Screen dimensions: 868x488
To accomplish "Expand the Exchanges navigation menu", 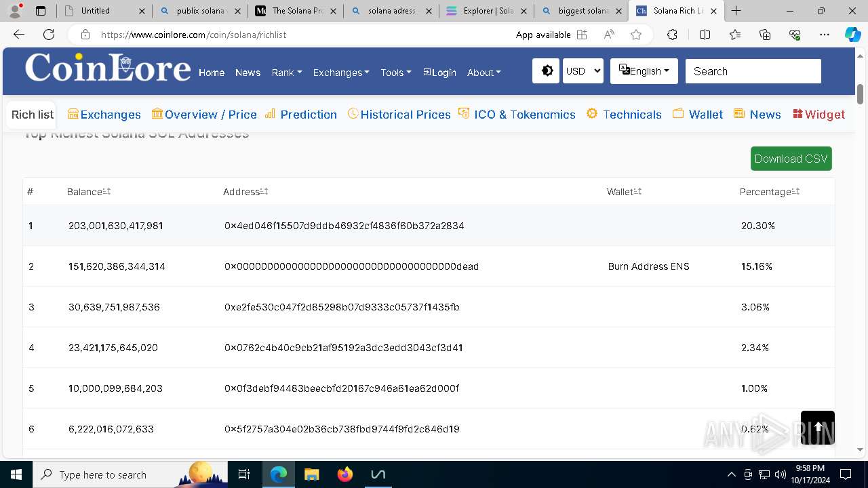I will [341, 73].
